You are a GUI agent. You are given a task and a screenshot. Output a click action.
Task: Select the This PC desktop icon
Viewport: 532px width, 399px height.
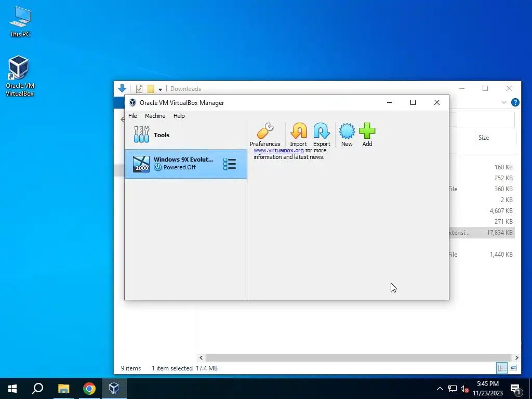(20, 22)
